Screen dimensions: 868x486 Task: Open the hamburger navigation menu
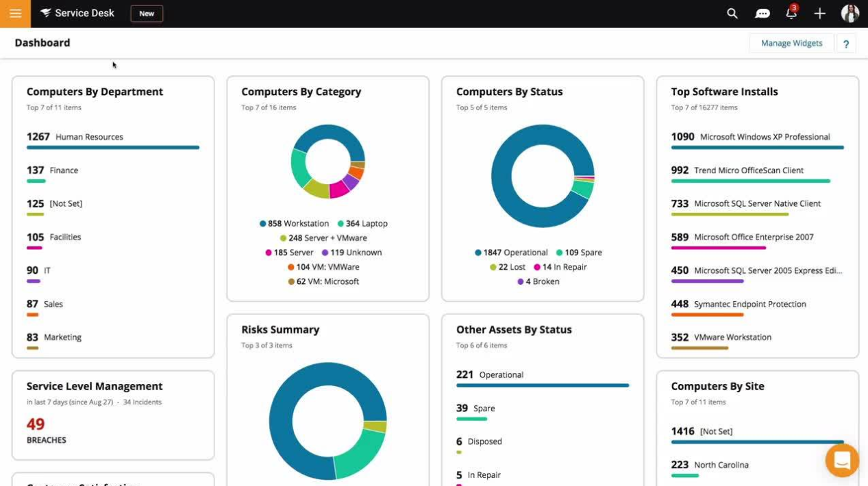pos(15,14)
